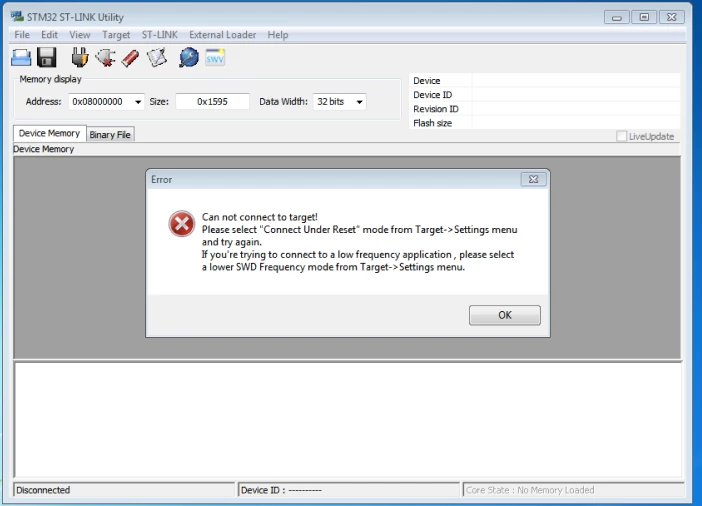Click OK in the Error dialog

[x=505, y=315]
